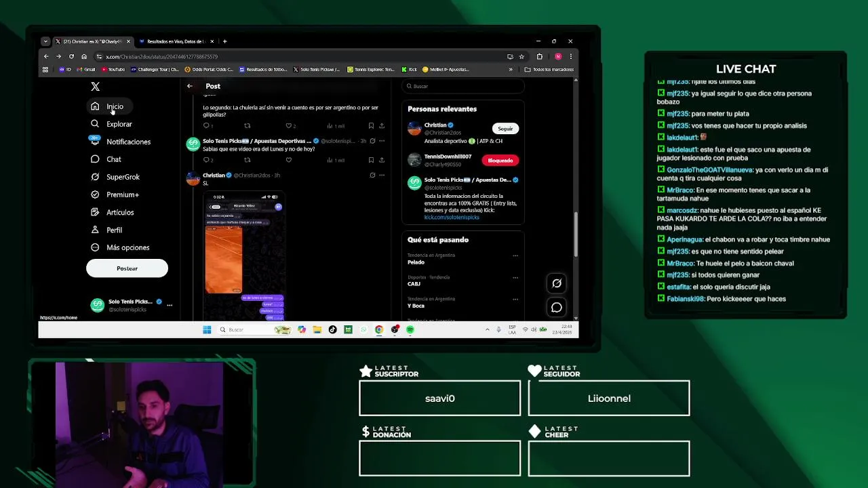Screen dimensions: 868x488
Task: Reply to the 'Lo segundo' tweet
Action: point(208,125)
